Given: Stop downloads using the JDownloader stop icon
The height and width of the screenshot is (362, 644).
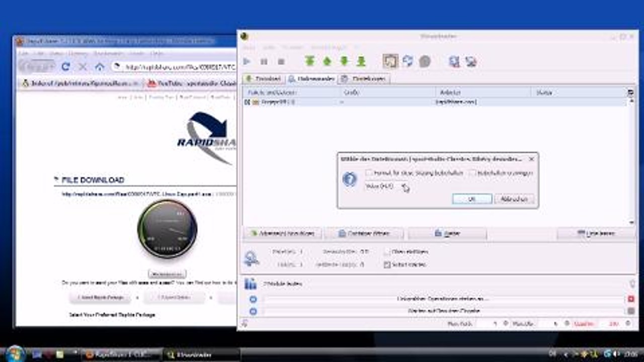Looking at the screenshot, I should pos(281,61).
